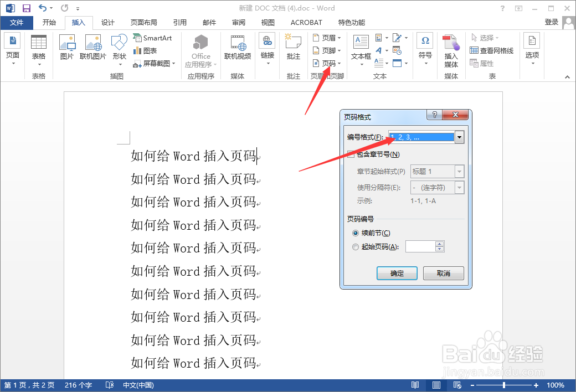This screenshot has width=576, height=392.
Task: Cancel the dialog with 取消
Action: coord(443,273)
